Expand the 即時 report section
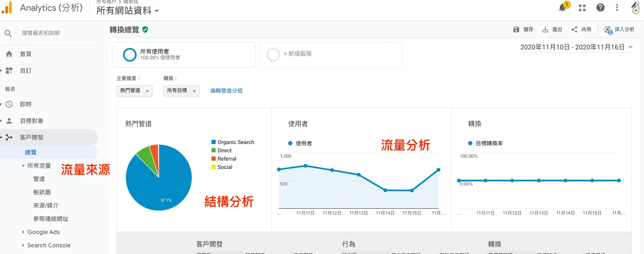This screenshot has width=644, height=254. [1, 104]
